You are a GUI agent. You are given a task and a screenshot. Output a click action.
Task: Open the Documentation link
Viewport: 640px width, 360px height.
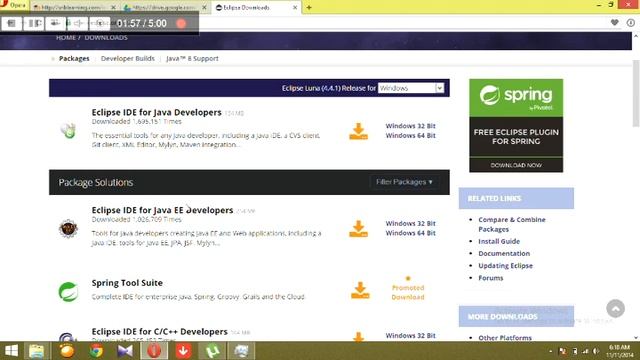pyautogui.click(x=504, y=253)
